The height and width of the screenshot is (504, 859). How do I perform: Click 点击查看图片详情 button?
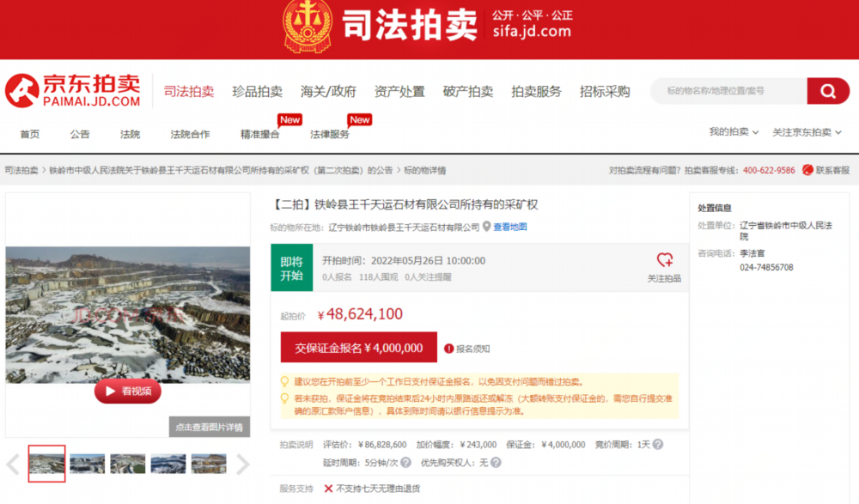pyautogui.click(x=210, y=427)
